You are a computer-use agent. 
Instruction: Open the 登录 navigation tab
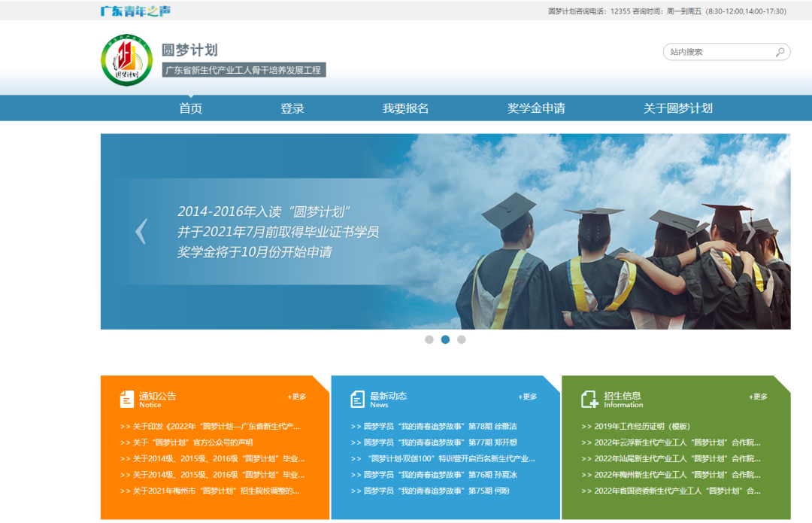pyautogui.click(x=292, y=108)
